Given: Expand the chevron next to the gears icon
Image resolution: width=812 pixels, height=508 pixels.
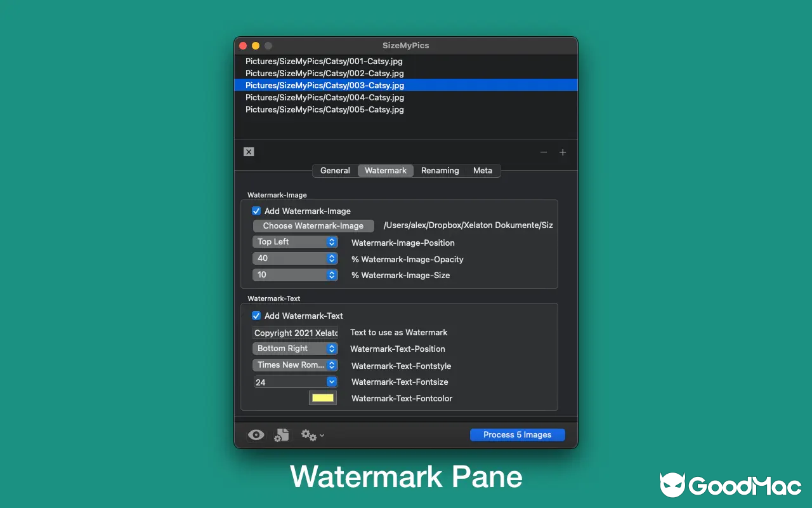Looking at the screenshot, I should (x=320, y=436).
